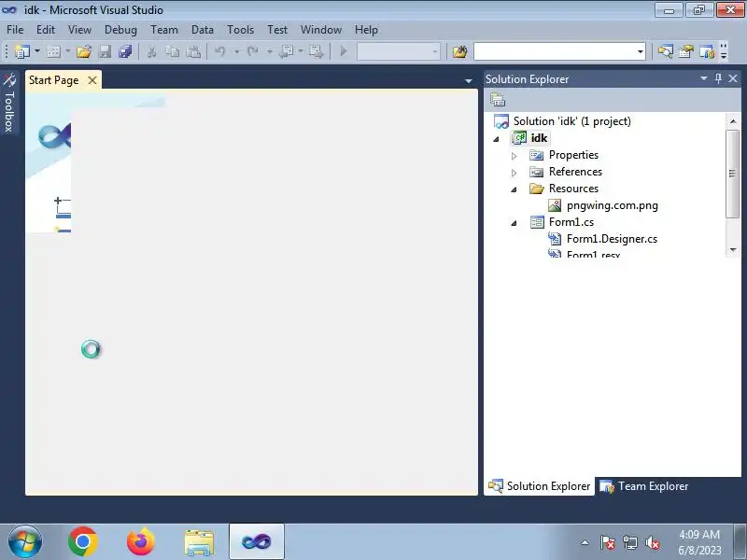Click the Save All icon

pyautogui.click(x=125, y=51)
